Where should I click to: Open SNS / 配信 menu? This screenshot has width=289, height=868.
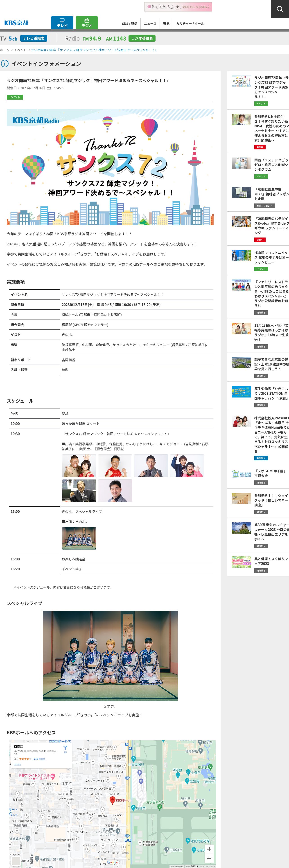tap(129, 24)
